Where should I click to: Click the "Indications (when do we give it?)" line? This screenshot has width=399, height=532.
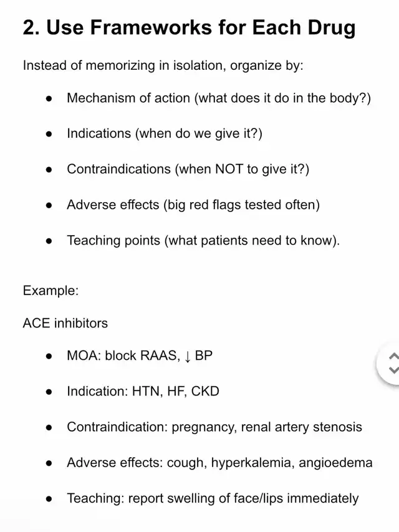click(165, 133)
